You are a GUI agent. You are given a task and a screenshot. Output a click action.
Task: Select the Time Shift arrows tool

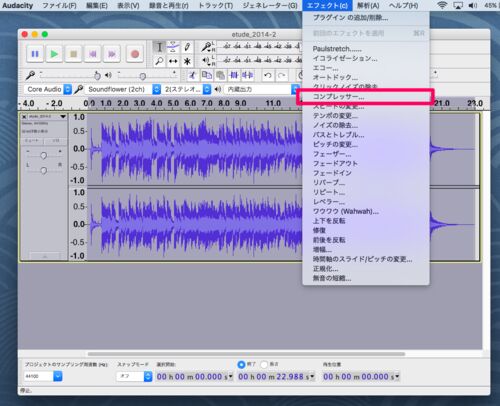pos(173,61)
